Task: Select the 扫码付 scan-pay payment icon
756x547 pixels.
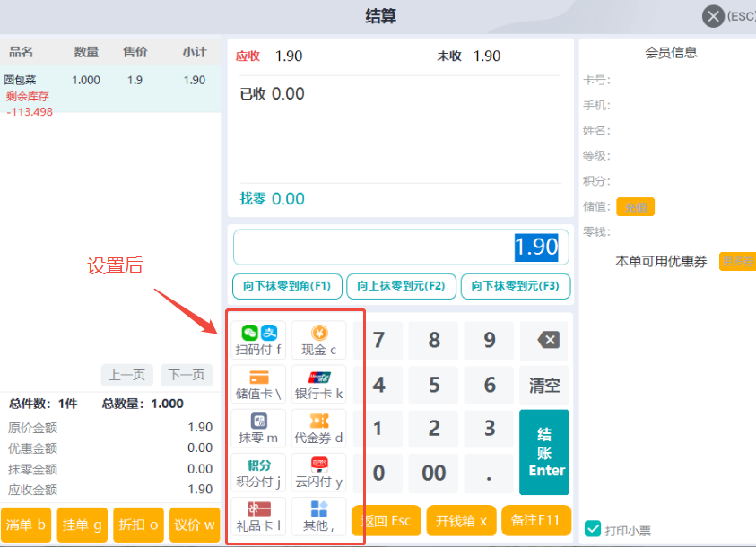Action: [x=258, y=340]
